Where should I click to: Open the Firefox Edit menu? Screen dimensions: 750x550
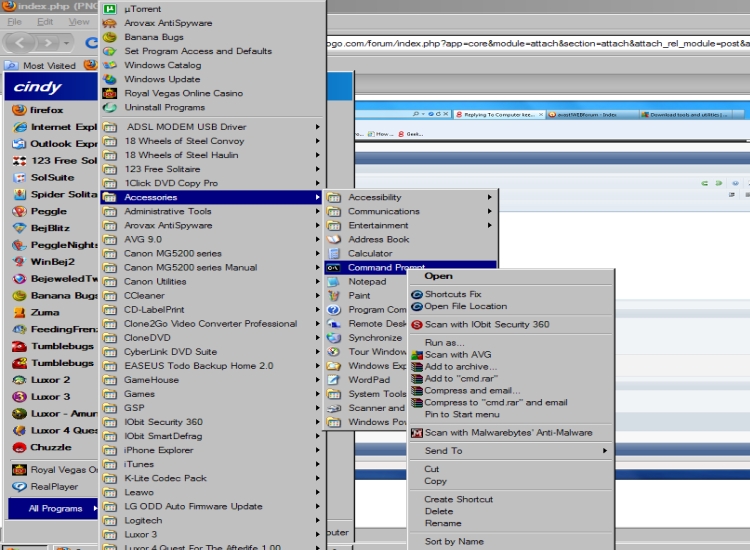click(45, 22)
